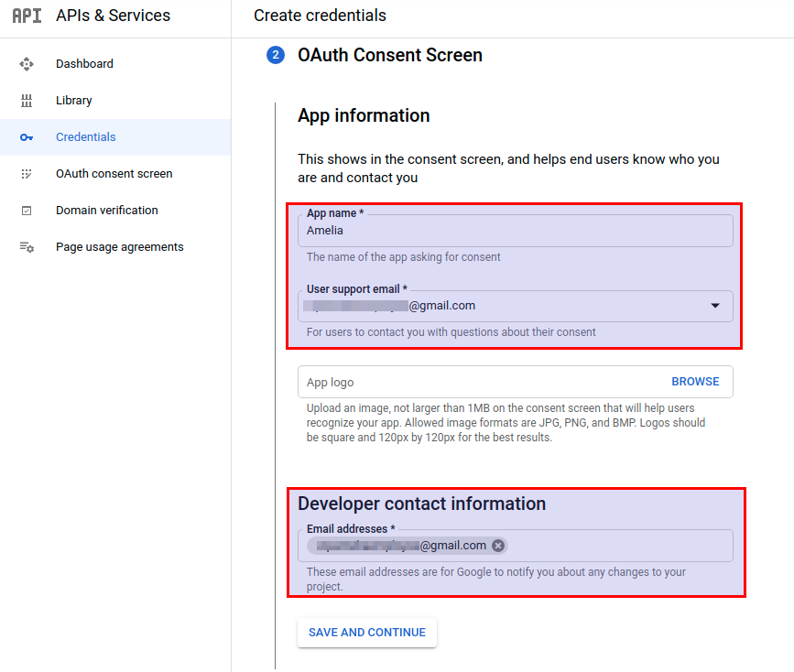
Task: Go to OAuth consent screen page
Action: tap(114, 174)
